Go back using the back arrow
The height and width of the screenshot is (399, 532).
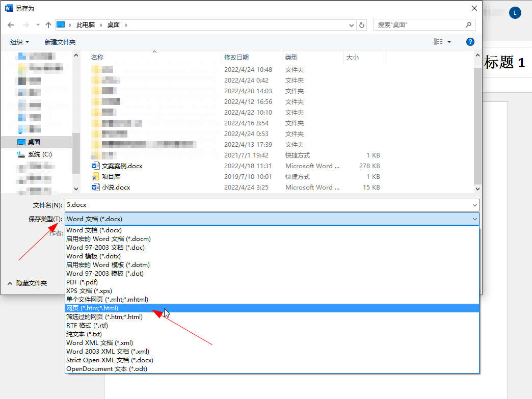(11, 25)
